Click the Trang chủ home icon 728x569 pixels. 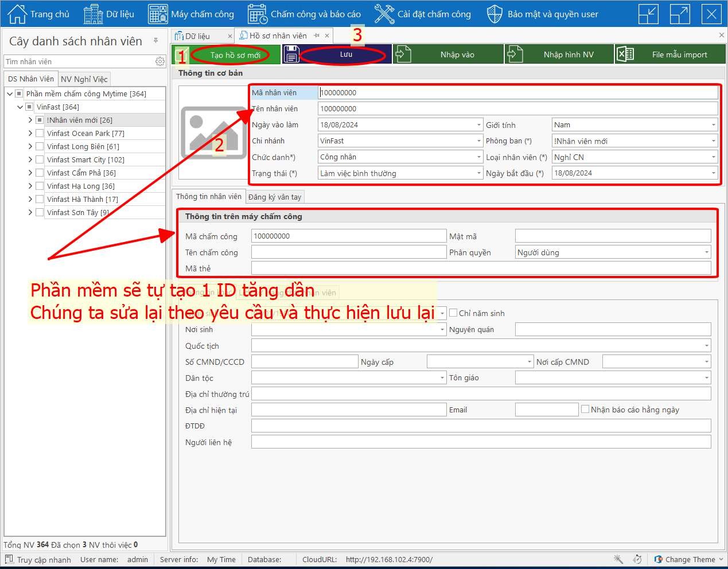[x=17, y=14]
